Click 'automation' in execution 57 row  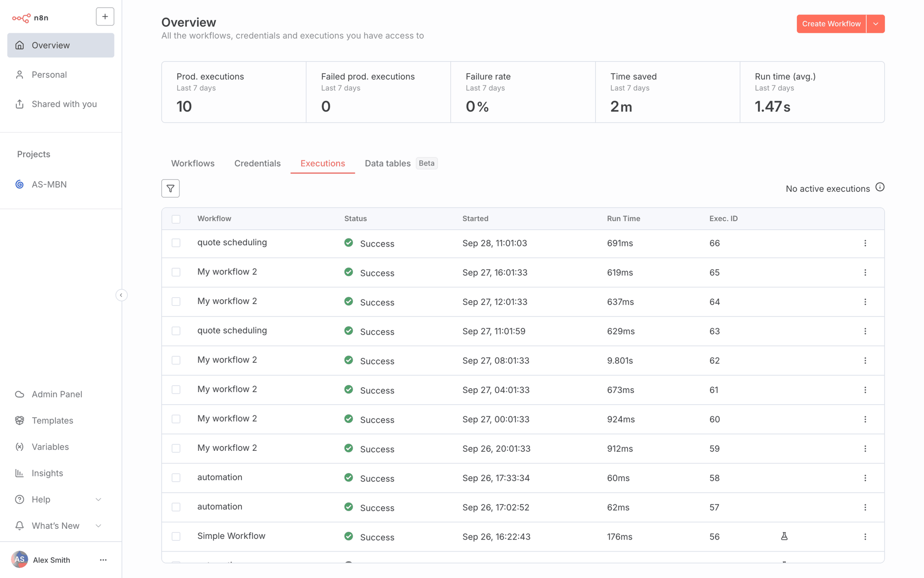click(x=219, y=507)
